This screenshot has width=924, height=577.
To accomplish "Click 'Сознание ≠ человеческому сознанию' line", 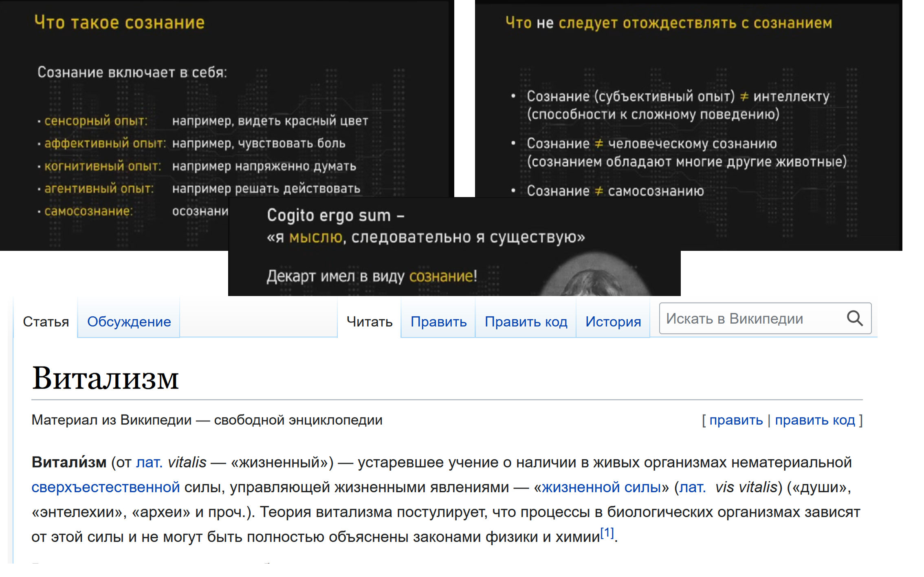I will coord(651,143).
